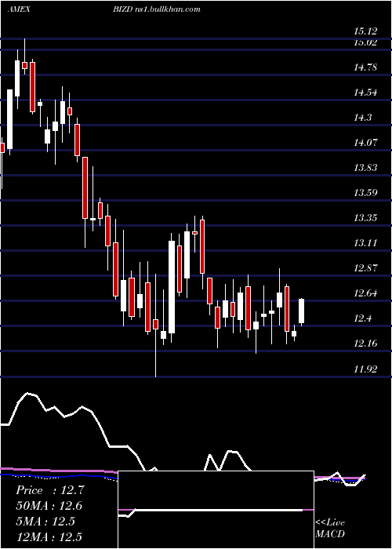Select the last white candlestick on the right
This screenshot has height=549, width=392.
pyautogui.click(x=301, y=311)
